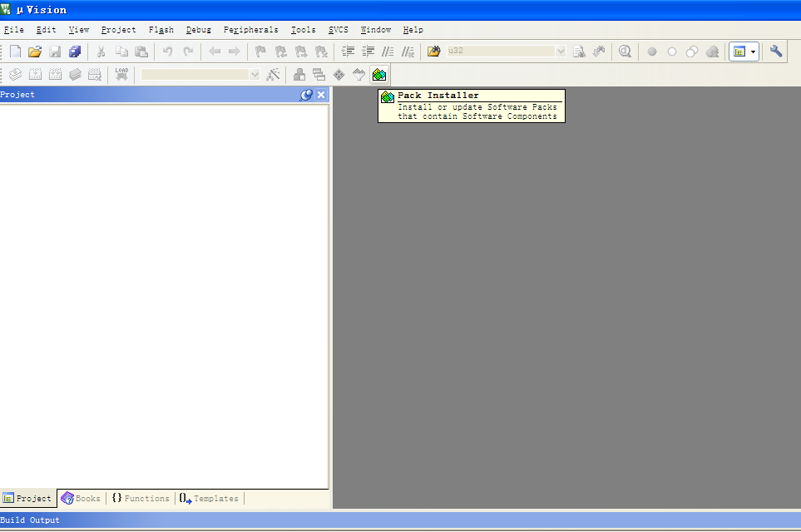Close the Project panel
The height and width of the screenshot is (532, 801).
tap(321, 95)
